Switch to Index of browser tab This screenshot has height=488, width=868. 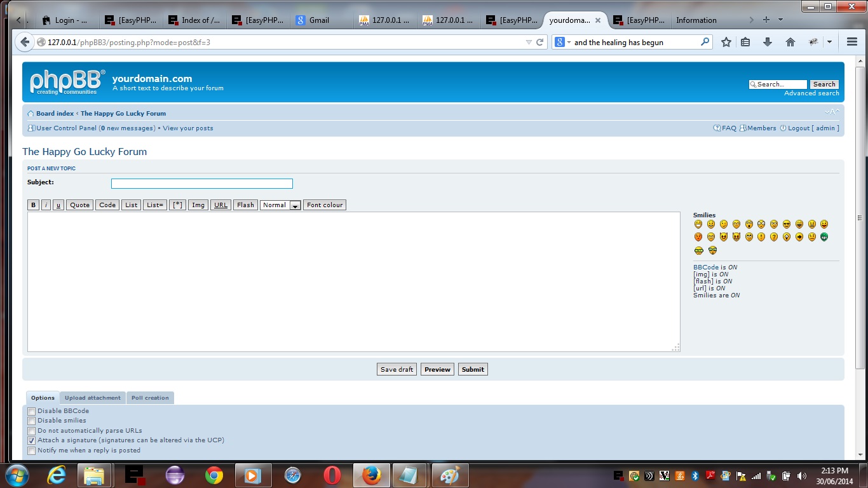click(194, 20)
